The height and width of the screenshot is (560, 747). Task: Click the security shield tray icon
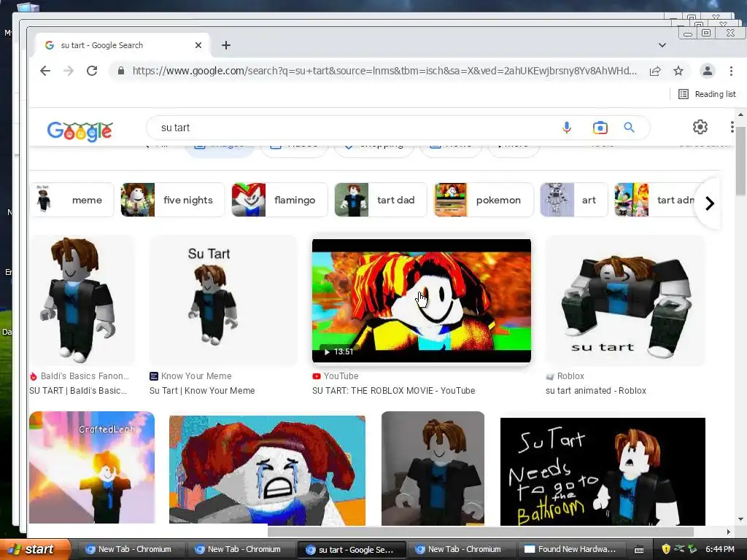tap(666, 549)
